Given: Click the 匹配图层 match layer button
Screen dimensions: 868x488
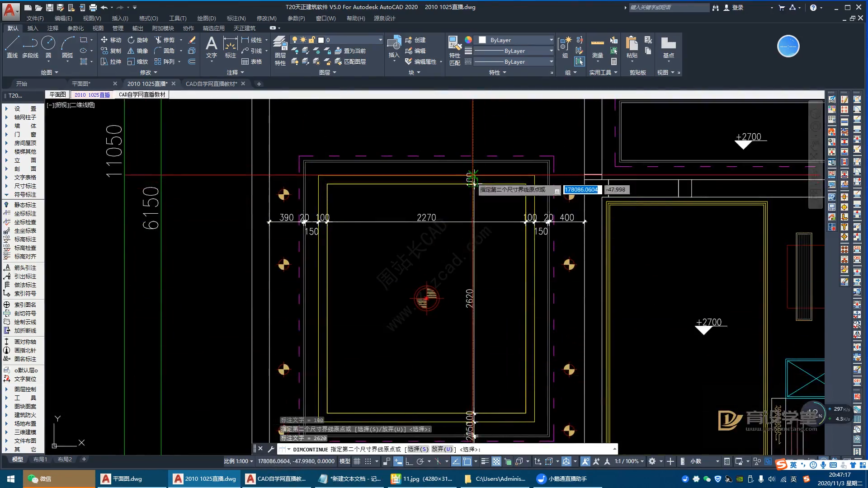Looking at the screenshot, I should (350, 61).
